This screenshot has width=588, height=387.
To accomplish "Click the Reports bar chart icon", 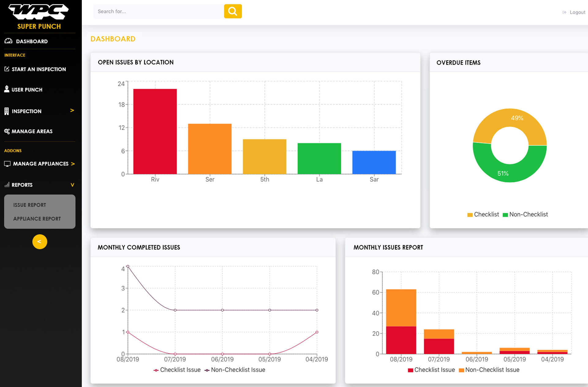I will tap(7, 185).
